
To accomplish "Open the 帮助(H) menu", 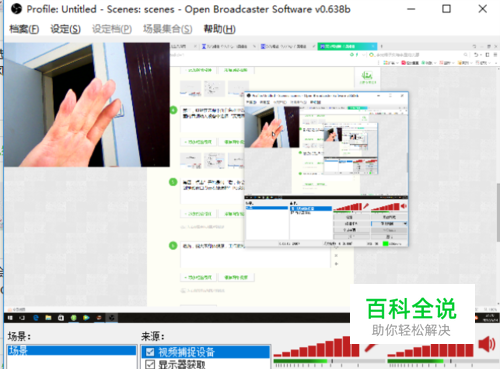I will click(x=220, y=29).
